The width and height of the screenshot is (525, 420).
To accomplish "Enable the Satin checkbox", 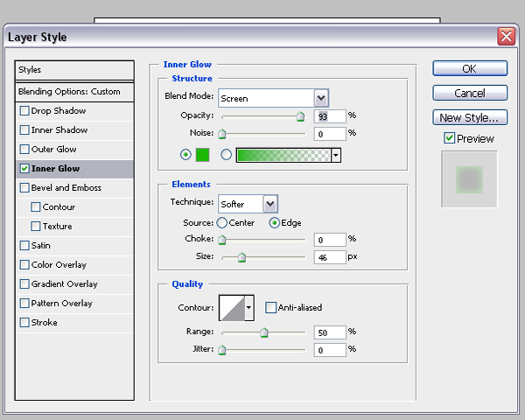I will [24, 246].
